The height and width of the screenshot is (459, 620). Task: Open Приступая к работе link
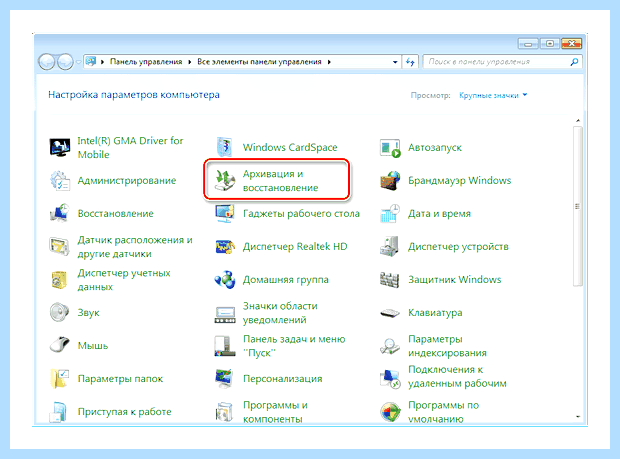(x=125, y=412)
